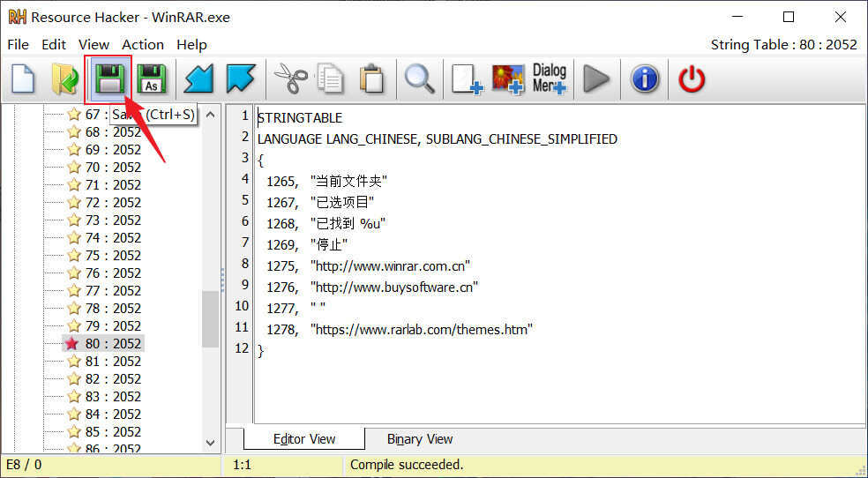The image size is (868, 478).
Task: Click the blue info About icon
Action: [x=644, y=79]
